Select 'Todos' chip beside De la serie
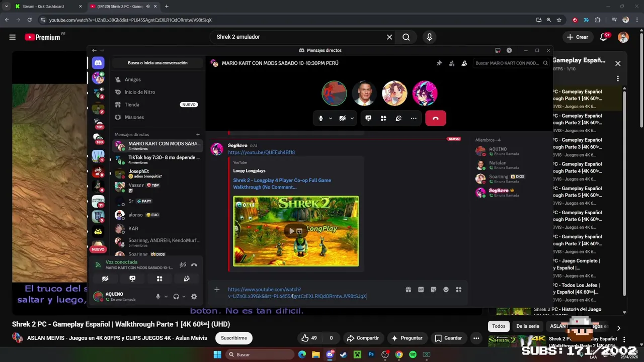This screenshot has width=644, height=362. coord(499,326)
